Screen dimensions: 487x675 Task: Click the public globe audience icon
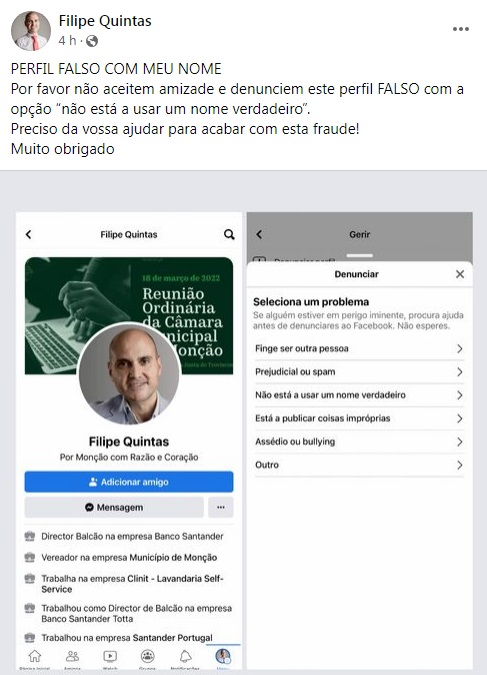coord(92,41)
